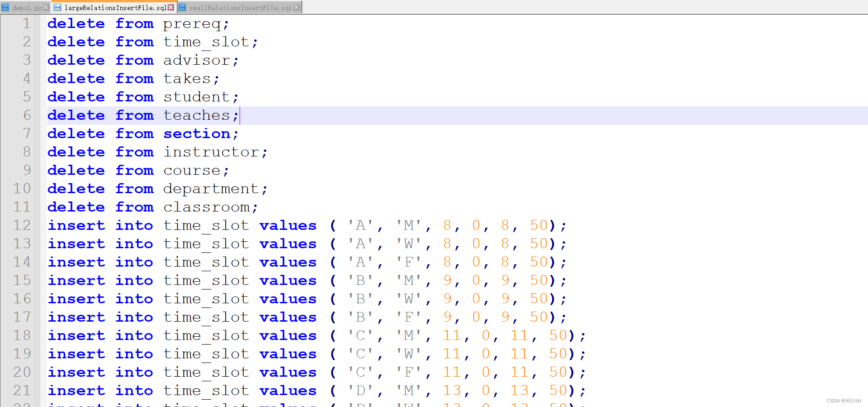
Task: Click line number 21 in the margin
Action: (22, 390)
